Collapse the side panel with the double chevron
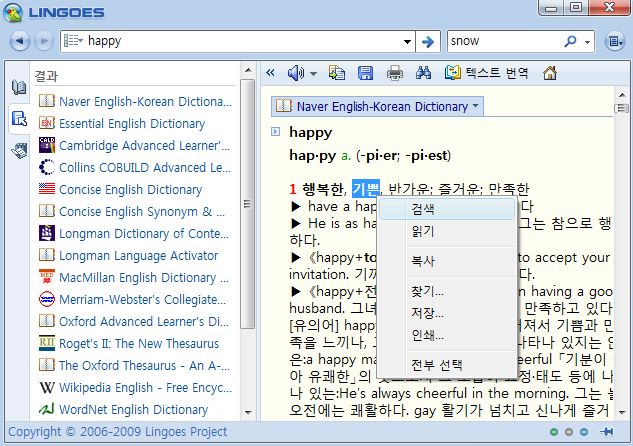Image resolution: width=633 pixels, height=446 pixels. click(270, 73)
